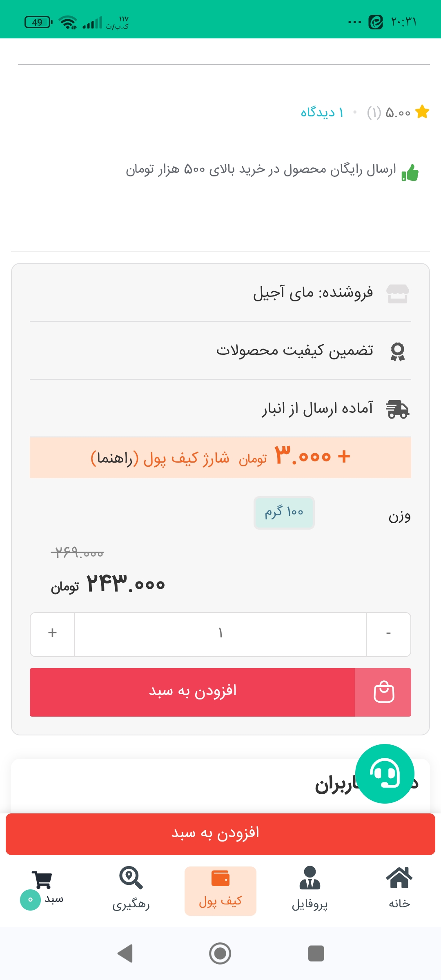The width and height of the screenshot is (441, 980).
Task: Tap the Android back navigation button
Action: (125, 953)
